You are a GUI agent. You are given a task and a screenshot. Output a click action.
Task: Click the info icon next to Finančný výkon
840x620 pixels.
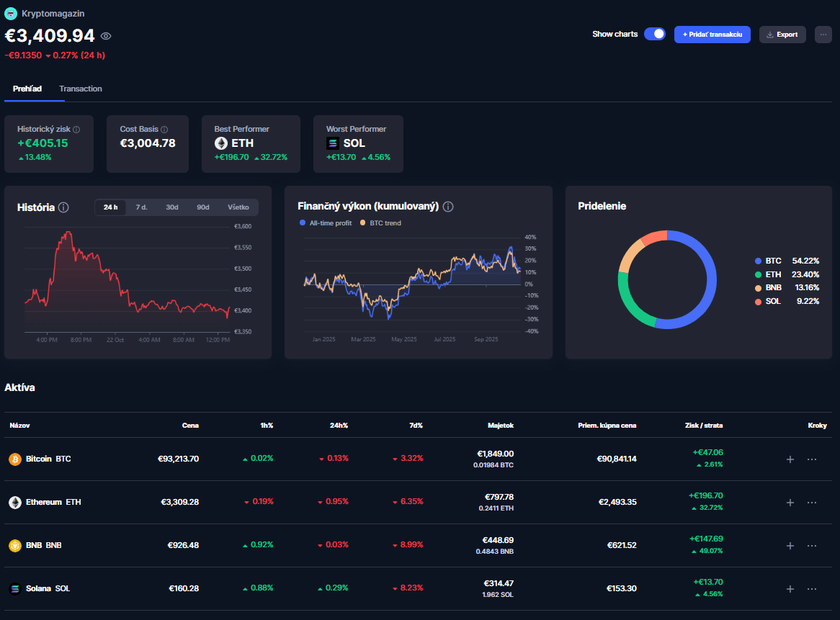pos(448,207)
